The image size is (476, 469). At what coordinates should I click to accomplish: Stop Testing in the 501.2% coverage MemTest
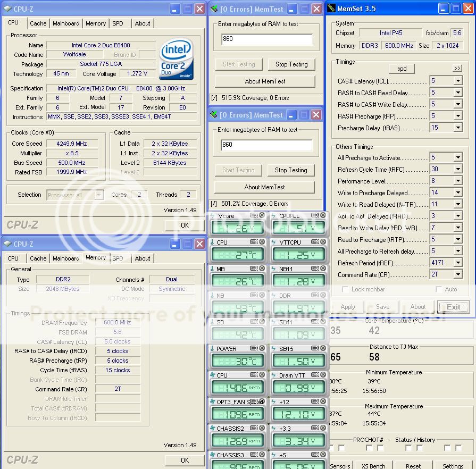[291, 170]
